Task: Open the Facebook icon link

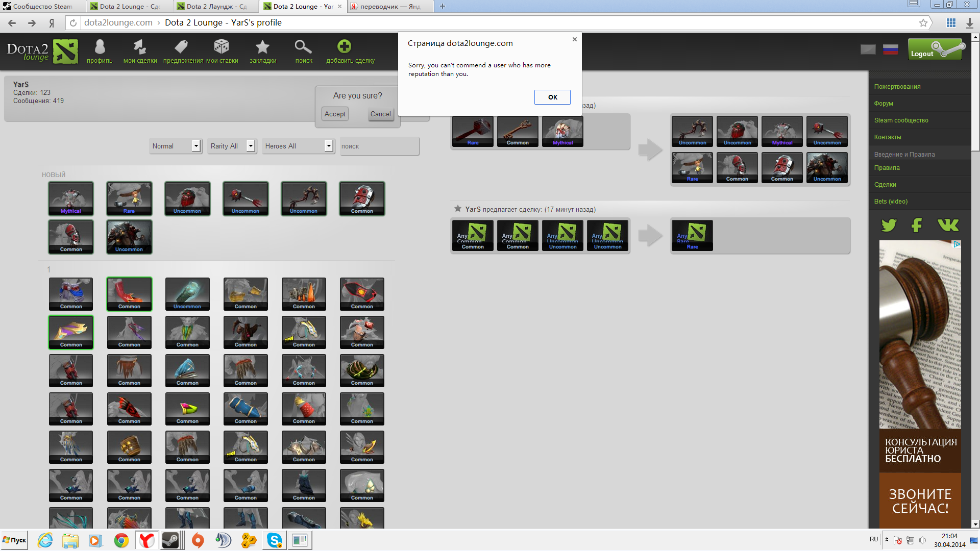Action: coord(917,225)
